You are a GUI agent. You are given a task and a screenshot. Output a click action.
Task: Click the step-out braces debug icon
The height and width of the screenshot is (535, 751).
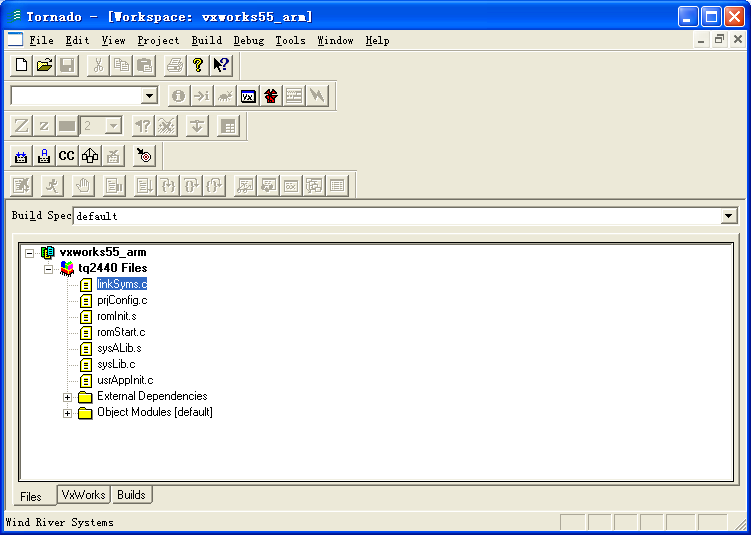pos(214,186)
